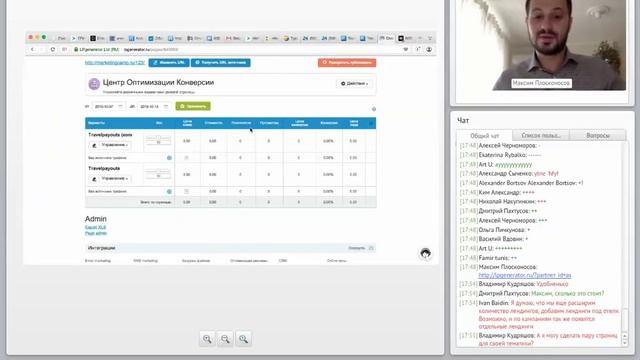Click the end date input field
This screenshot has height=360, width=640.
[154, 107]
